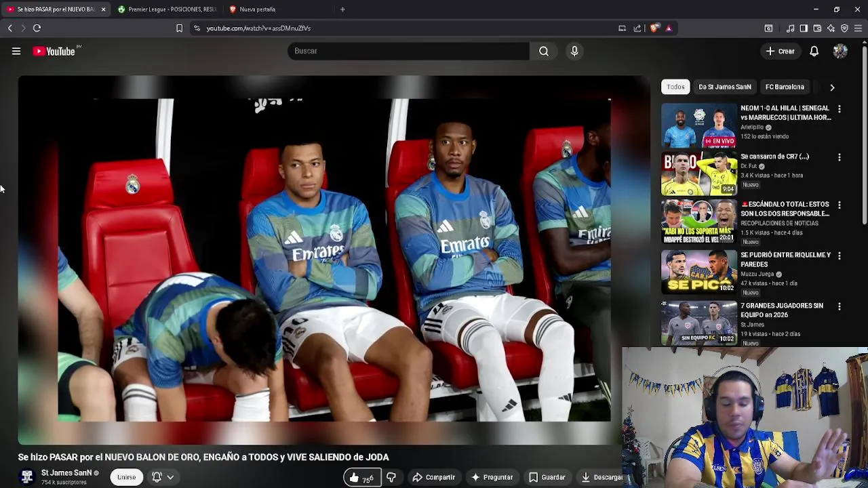Reload the page

pos(37,28)
